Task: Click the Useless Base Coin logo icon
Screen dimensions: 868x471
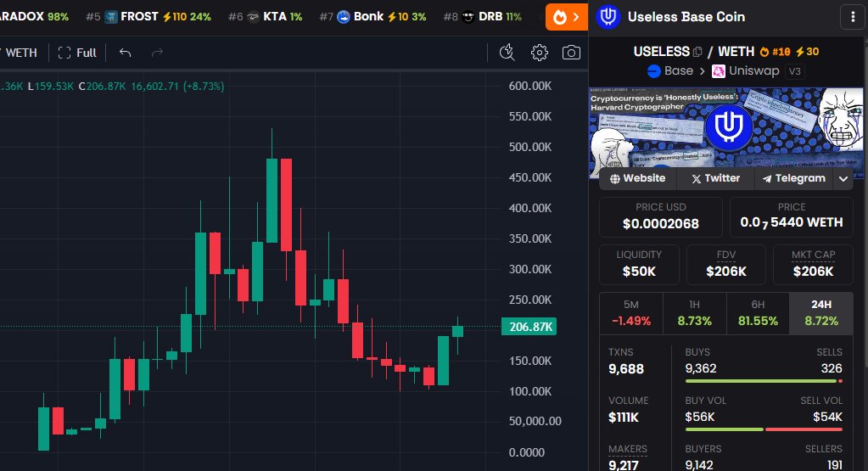Action: (608, 17)
